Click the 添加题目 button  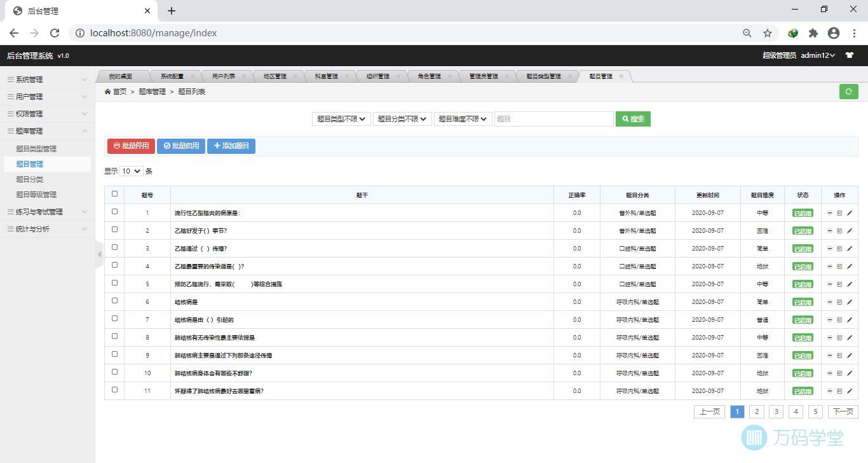pos(231,146)
